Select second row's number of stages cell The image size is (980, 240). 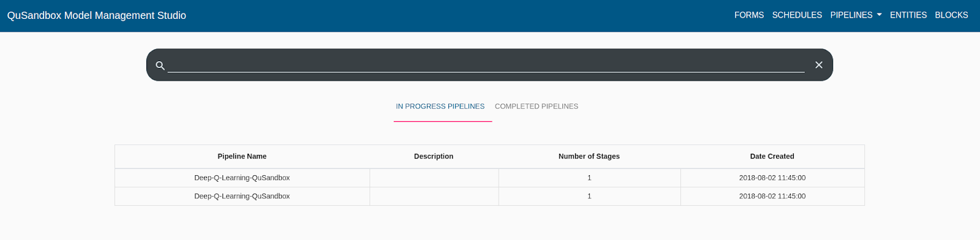(x=589, y=196)
